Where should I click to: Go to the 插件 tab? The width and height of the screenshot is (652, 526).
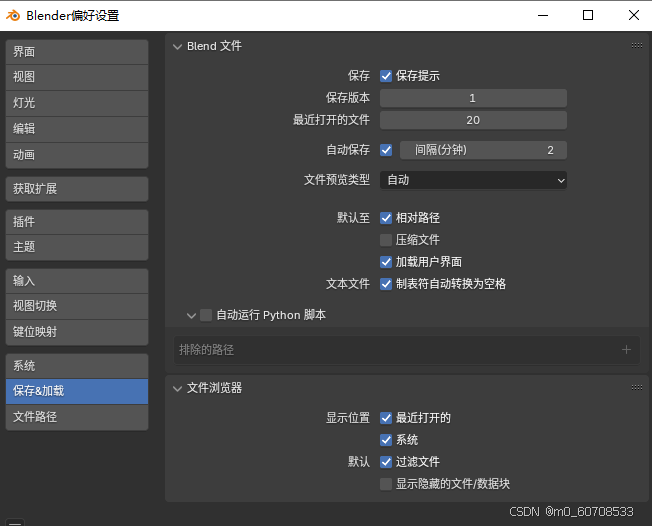coord(77,222)
